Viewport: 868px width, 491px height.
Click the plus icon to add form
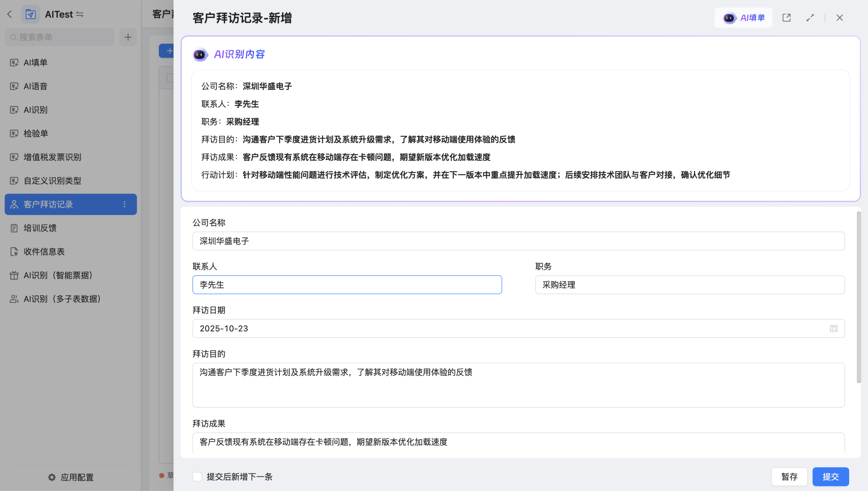[x=128, y=37]
